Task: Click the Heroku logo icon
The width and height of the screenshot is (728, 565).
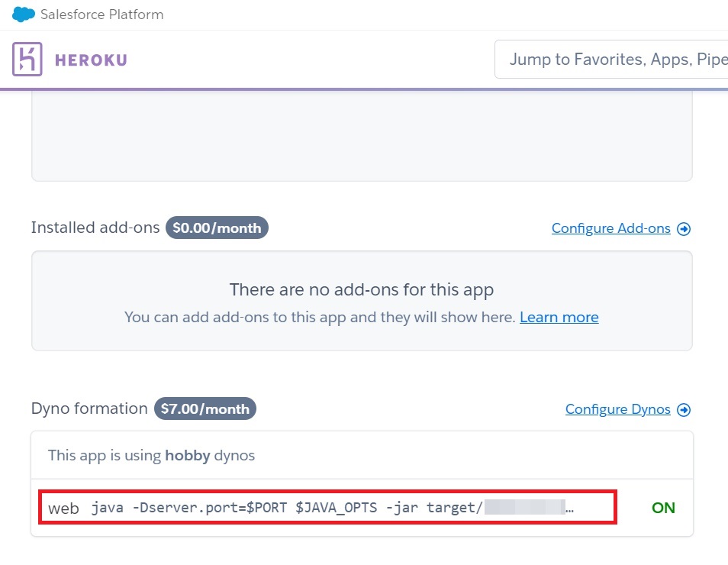Action: (x=27, y=59)
